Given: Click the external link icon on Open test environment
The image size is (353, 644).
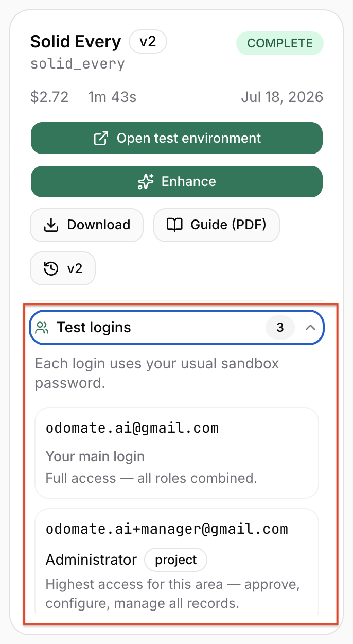Looking at the screenshot, I should pyautogui.click(x=101, y=138).
